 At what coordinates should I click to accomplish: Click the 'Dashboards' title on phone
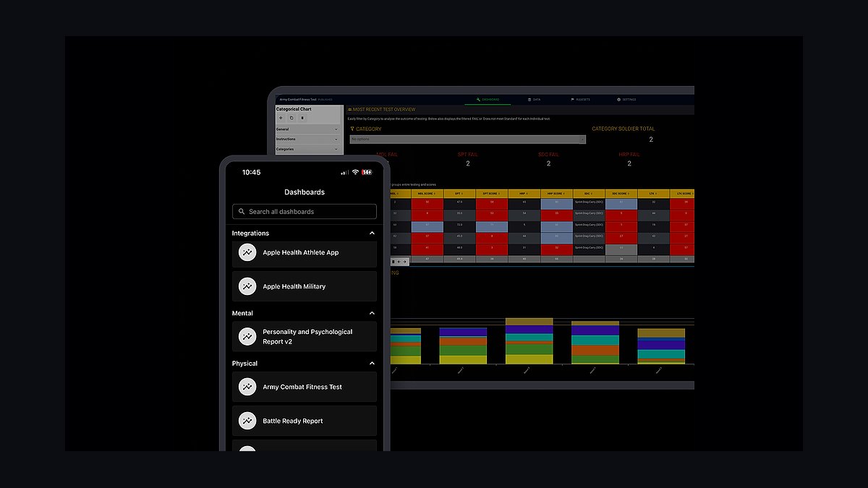[x=305, y=192]
